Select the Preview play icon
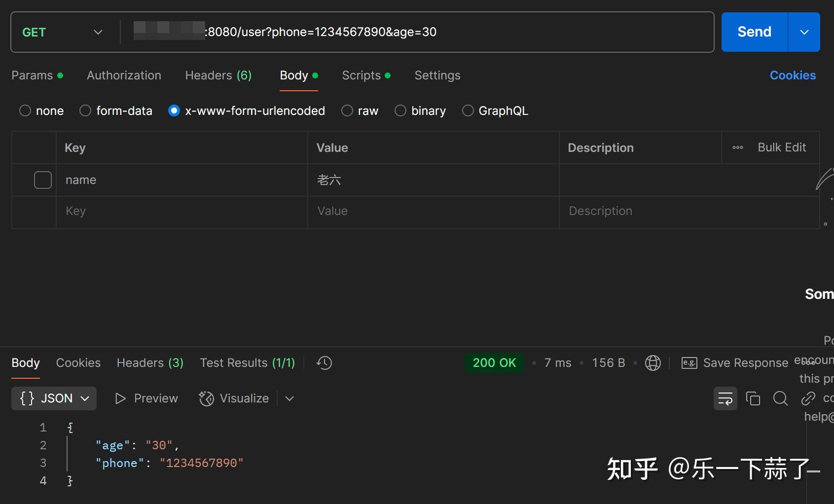The height and width of the screenshot is (504, 834). (x=120, y=398)
